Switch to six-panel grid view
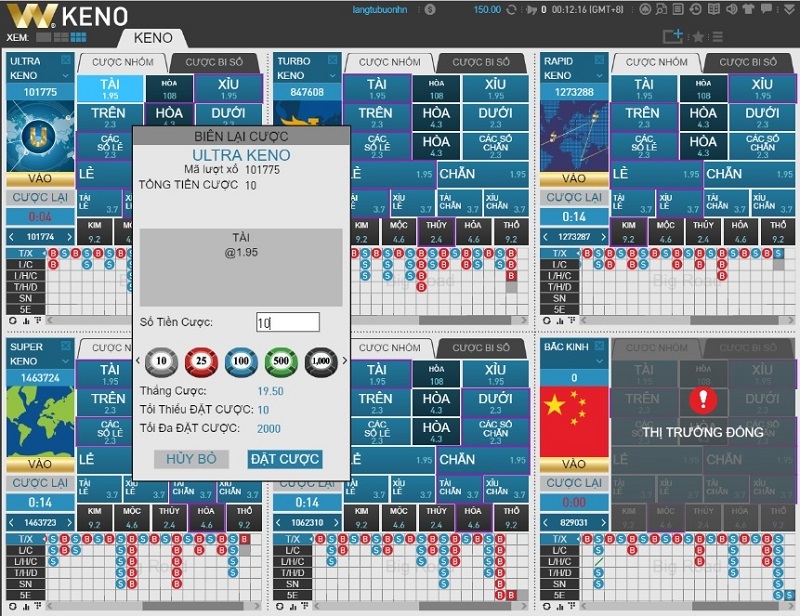Viewport: 800px width, 616px height. tap(77, 37)
